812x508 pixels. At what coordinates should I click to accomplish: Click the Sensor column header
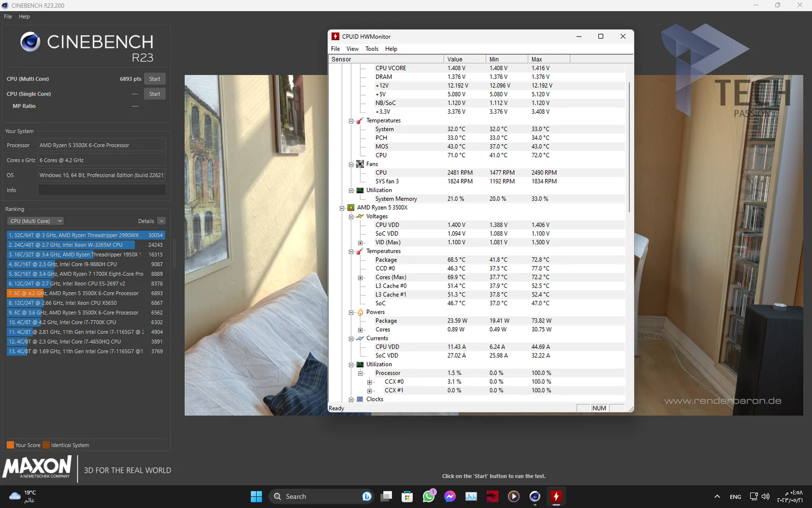(x=386, y=59)
